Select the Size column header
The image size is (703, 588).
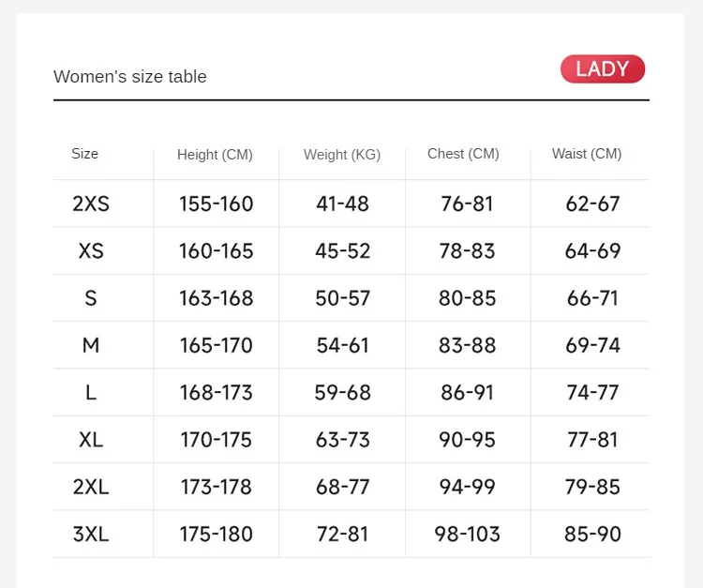pyautogui.click(x=84, y=154)
